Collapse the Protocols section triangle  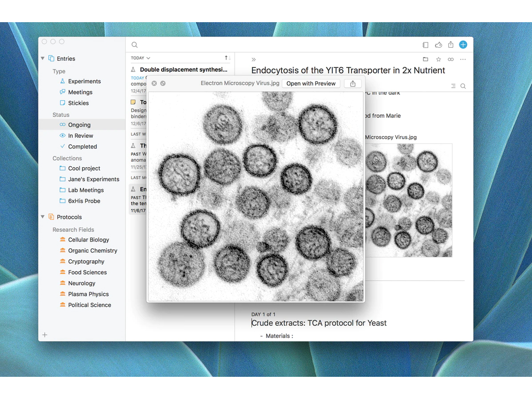(x=43, y=217)
